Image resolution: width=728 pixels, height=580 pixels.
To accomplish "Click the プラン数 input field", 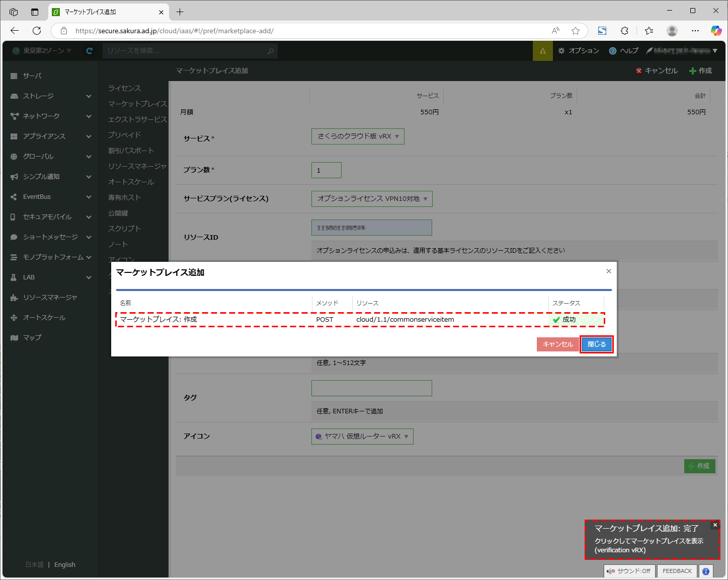I will pos(326,170).
